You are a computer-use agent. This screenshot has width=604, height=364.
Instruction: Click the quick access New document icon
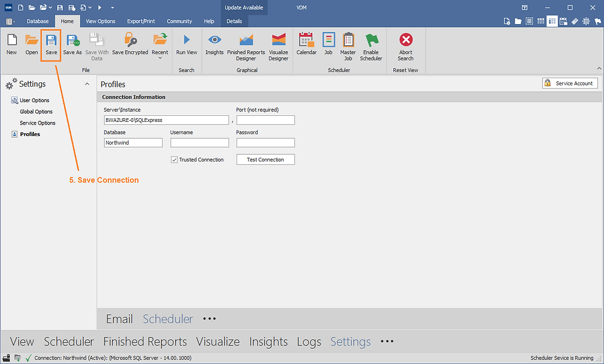(21, 7)
